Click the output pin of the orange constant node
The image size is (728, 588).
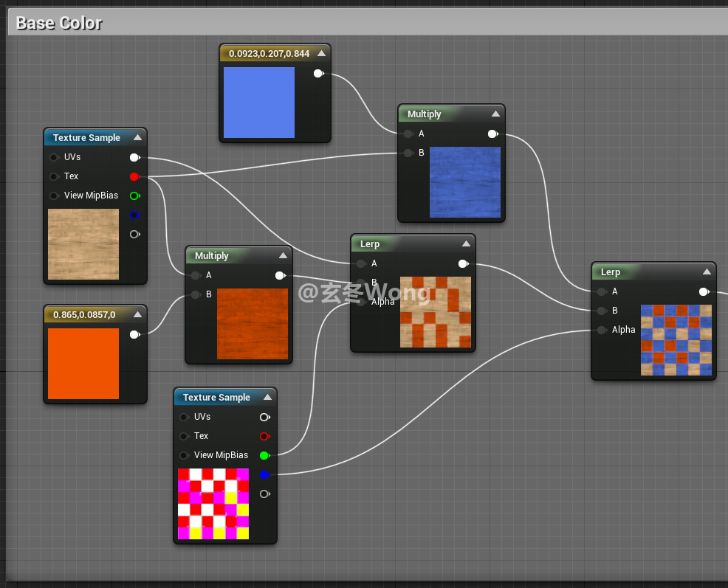click(134, 334)
